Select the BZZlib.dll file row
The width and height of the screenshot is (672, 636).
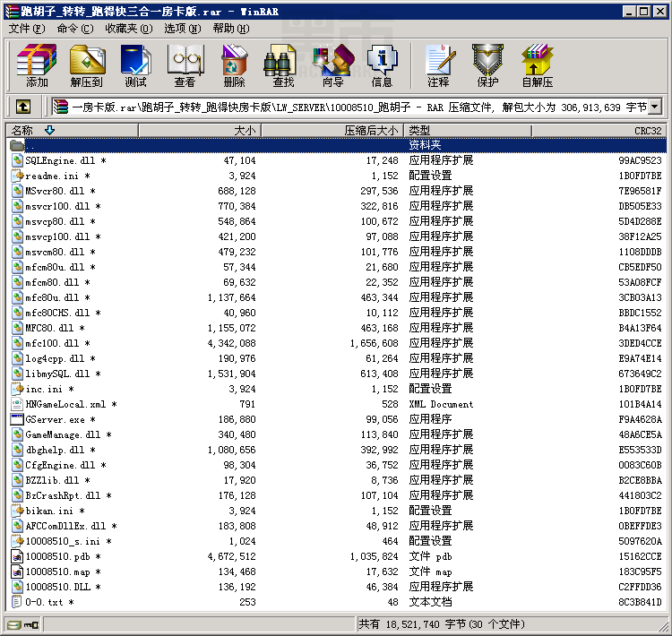336,480
